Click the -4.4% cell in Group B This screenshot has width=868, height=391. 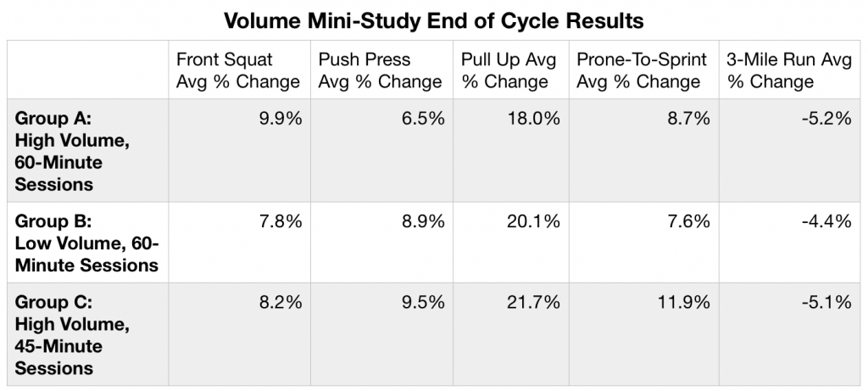[x=827, y=222]
